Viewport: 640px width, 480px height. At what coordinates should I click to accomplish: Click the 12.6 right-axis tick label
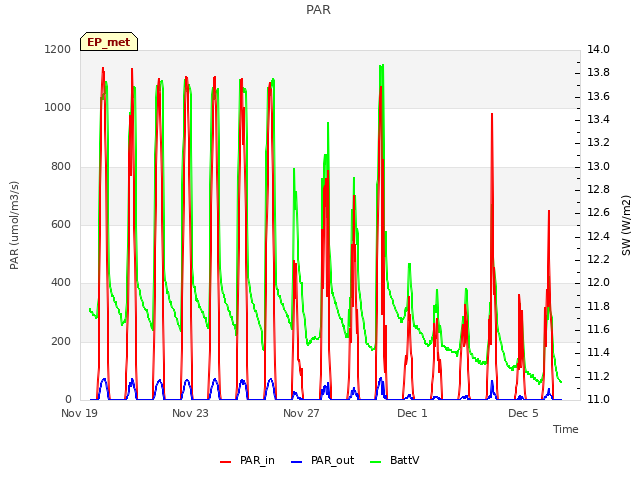pos(598,213)
